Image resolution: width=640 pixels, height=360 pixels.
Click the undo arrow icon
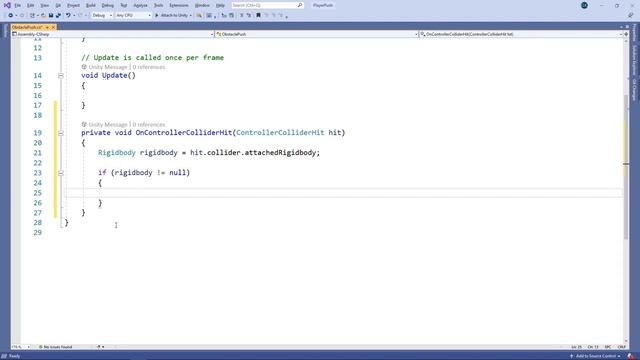pyautogui.click(x=68, y=16)
